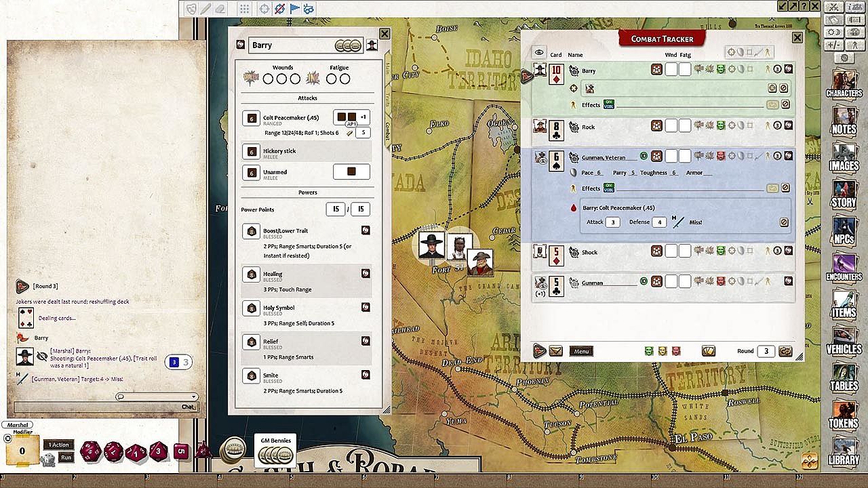This screenshot has width=868, height=488.
Task: Click the current Power Points field
Action: [336, 209]
